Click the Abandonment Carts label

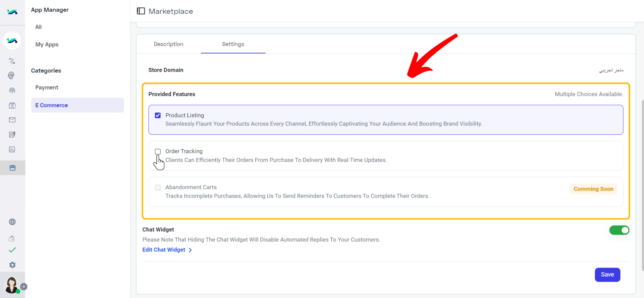(x=191, y=187)
